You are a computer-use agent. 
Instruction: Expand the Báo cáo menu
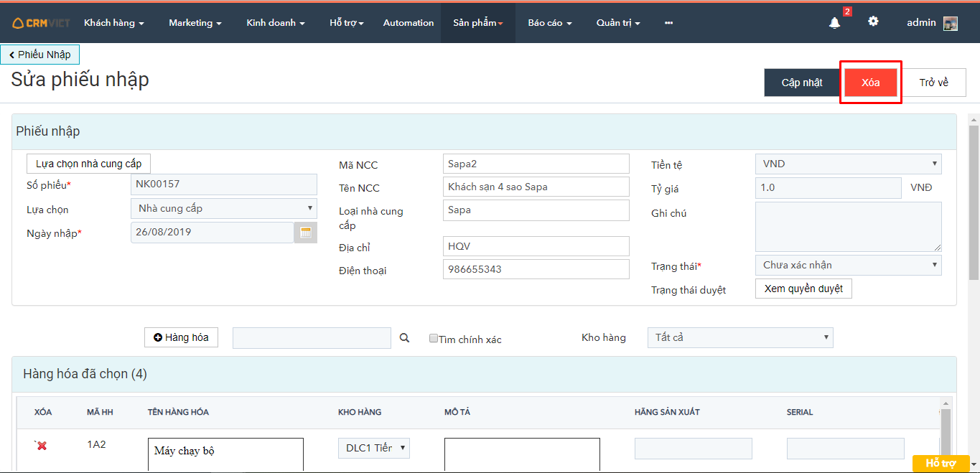pos(550,23)
